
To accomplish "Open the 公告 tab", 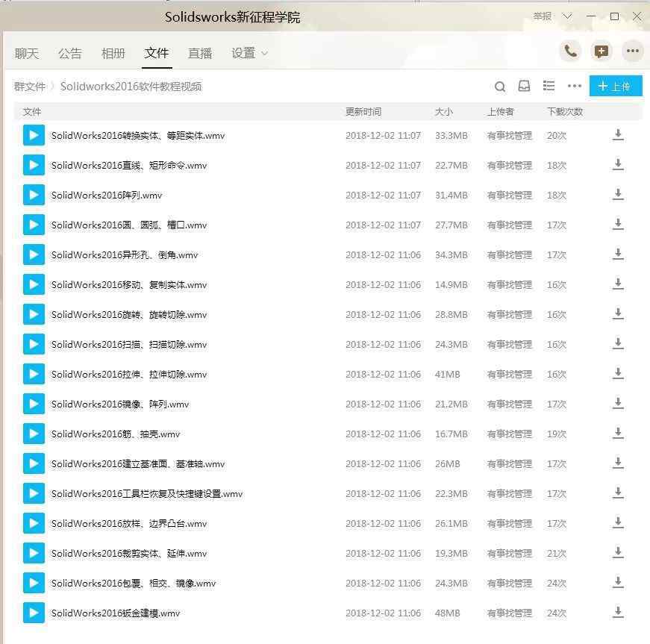I will coord(70,53).
